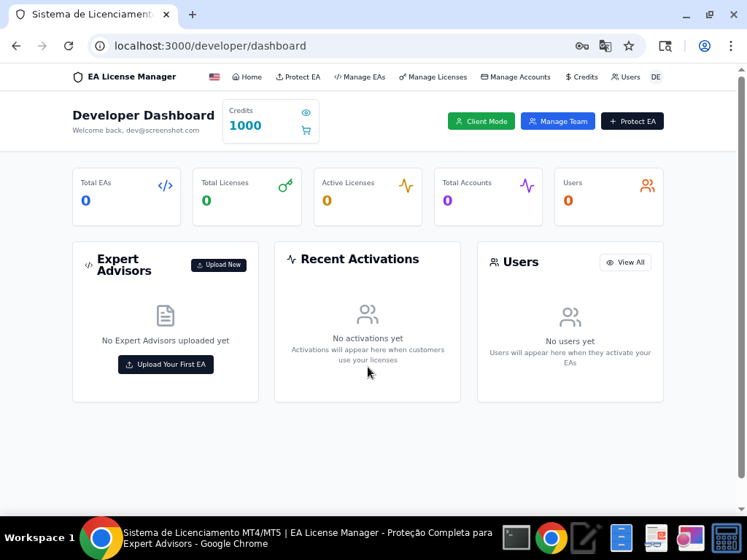The image size is (747, 560).
Task: Click the users icon on the Users stat card
Action: click(x=647, y=185)
